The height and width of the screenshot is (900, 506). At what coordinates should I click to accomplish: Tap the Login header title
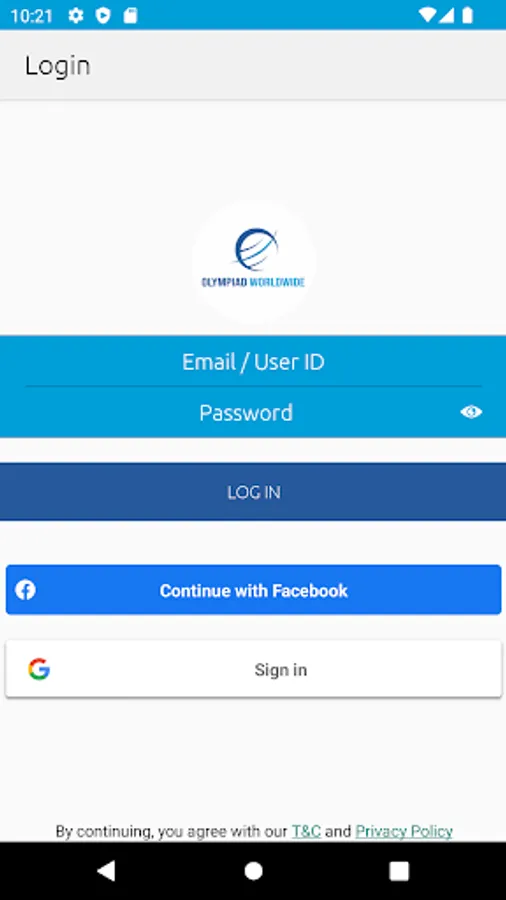click(57, 66)
